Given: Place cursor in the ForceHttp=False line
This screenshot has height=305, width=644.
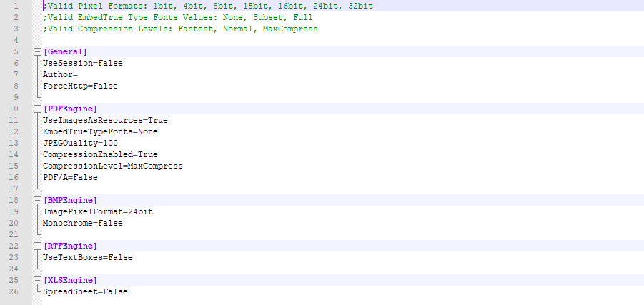Looking at the screenshot, I should pyautogui.click(x=79, y=86).
